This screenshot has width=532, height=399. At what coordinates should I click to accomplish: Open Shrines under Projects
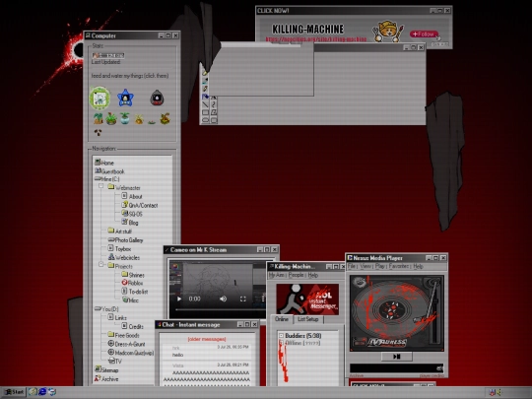point(133,275)
